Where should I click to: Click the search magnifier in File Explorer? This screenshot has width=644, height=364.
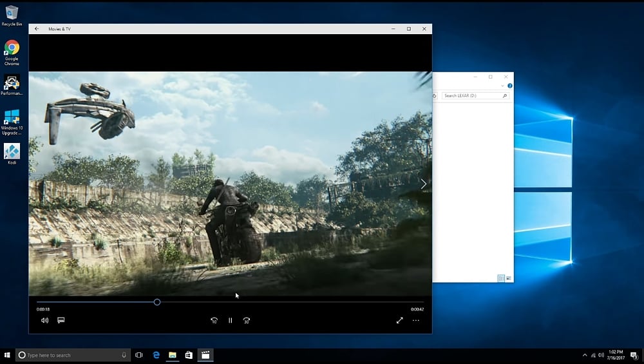coord(505,96)
